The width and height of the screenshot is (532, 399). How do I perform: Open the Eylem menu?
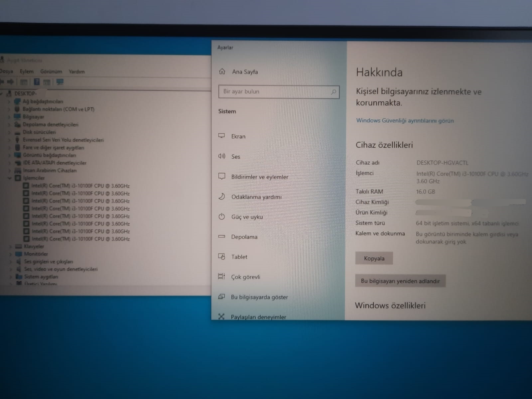[27, 71]
